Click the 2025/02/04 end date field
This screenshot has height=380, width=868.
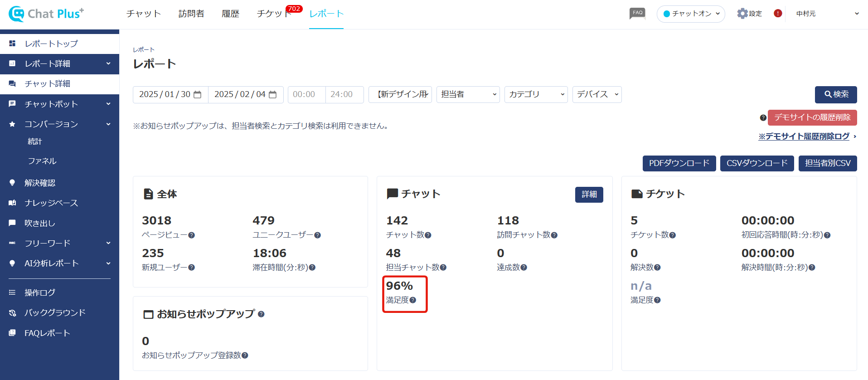pos(246,94)
